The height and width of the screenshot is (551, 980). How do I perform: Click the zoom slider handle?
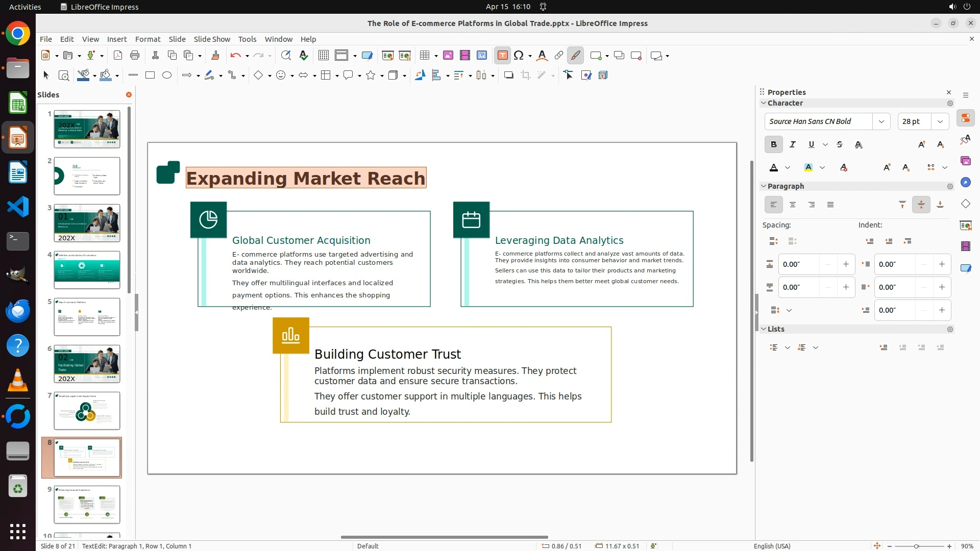(x=916, y=546)
